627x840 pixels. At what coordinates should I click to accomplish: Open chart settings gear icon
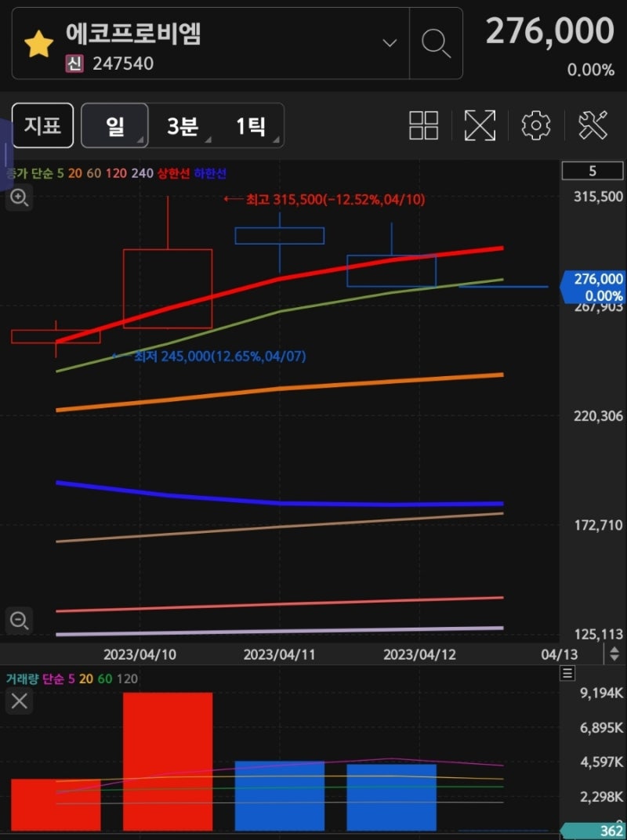536,125
